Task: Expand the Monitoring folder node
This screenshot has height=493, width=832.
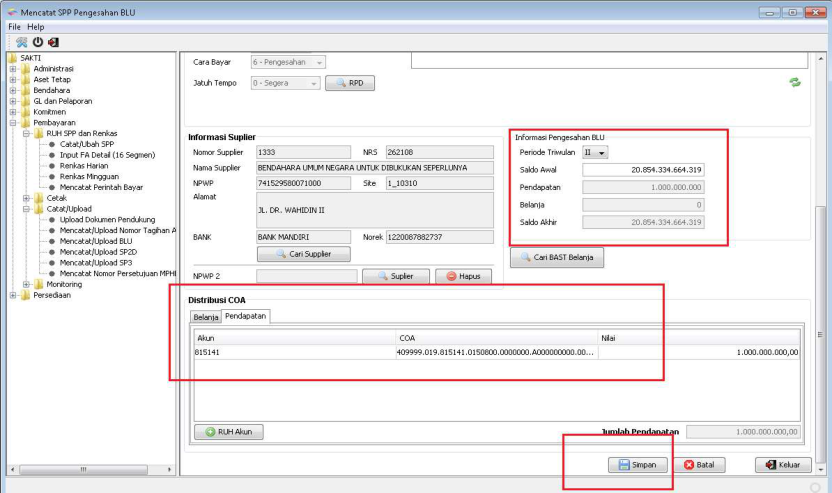Action: pyautogui.click(x=25, y=284)
